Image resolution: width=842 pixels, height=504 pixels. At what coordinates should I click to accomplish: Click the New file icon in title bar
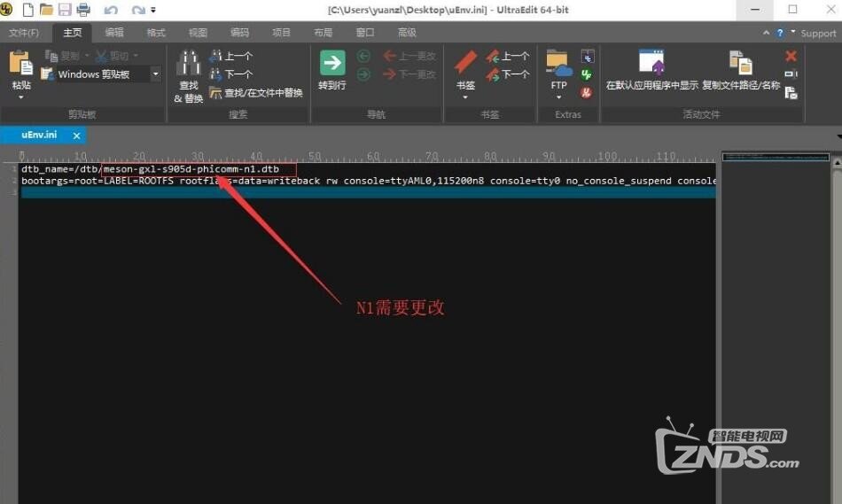(x=28, y=10)
